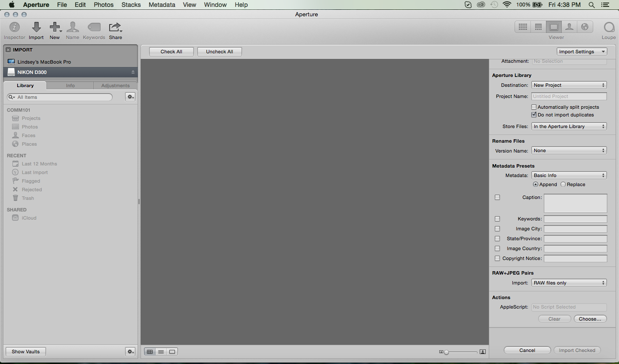Click the Share toolbar icon
The image size is (619, 364).
115,28
